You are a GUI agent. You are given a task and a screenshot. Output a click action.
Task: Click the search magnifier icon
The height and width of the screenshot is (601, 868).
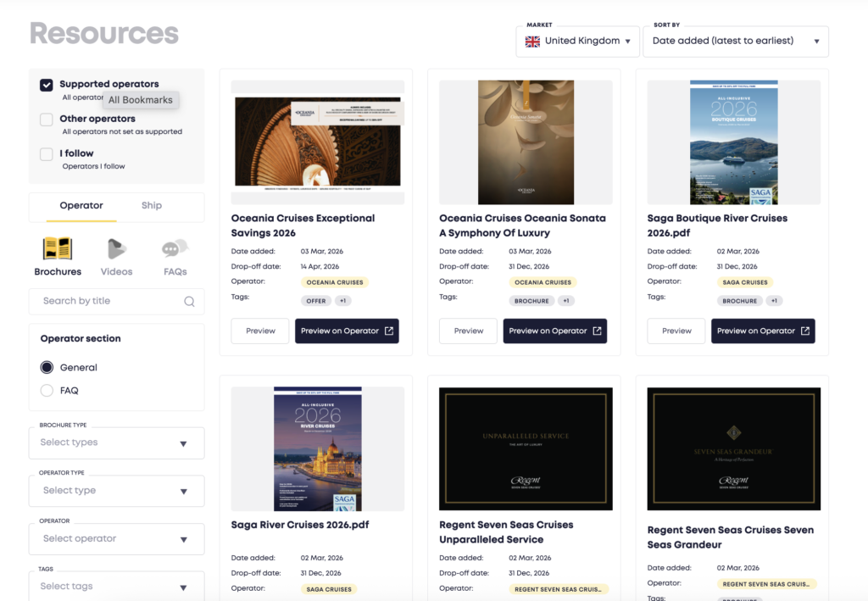pyautogui.click(x=189, y=301)
